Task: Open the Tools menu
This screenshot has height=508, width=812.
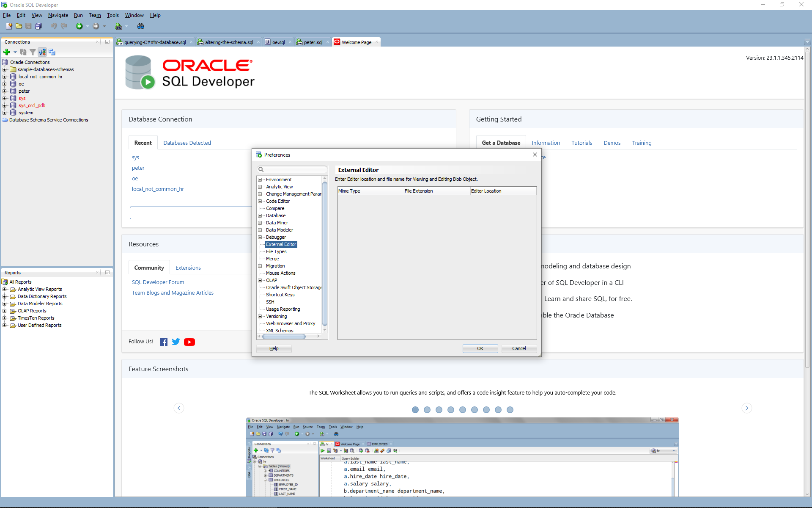Action: coord(112,15)
